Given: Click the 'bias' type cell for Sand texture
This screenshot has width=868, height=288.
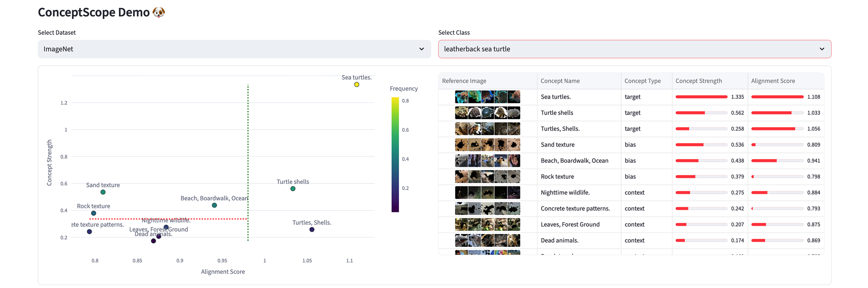Looking at the screenshot, I should click(x=646, y=145).
